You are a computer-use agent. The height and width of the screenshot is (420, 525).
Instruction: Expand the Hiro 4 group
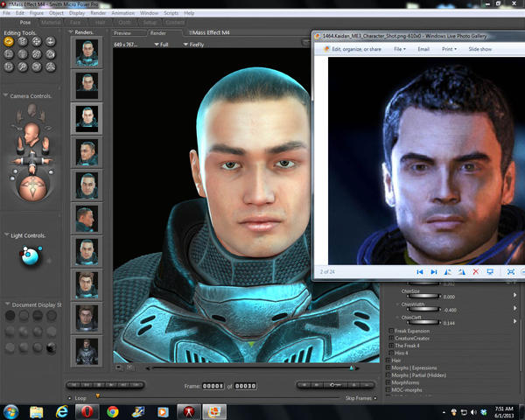point(391,353)
